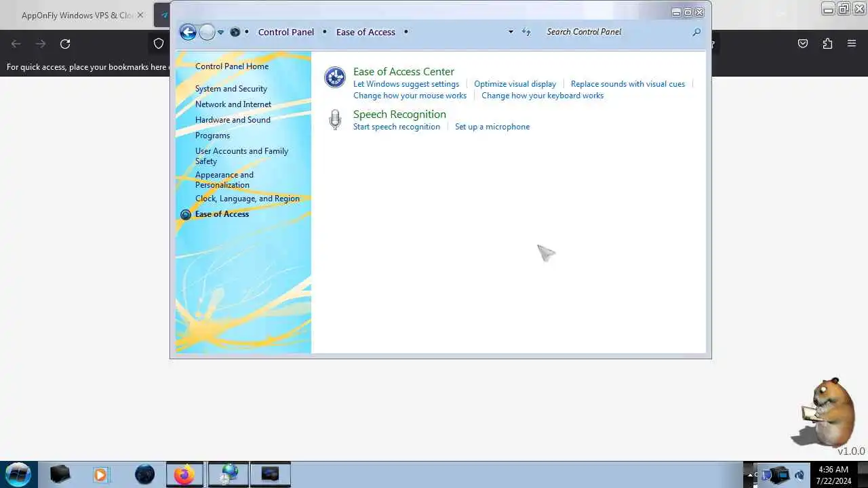Click the Back arrow in Control Panel
868x488 pixels.
(x=188, y=32)
